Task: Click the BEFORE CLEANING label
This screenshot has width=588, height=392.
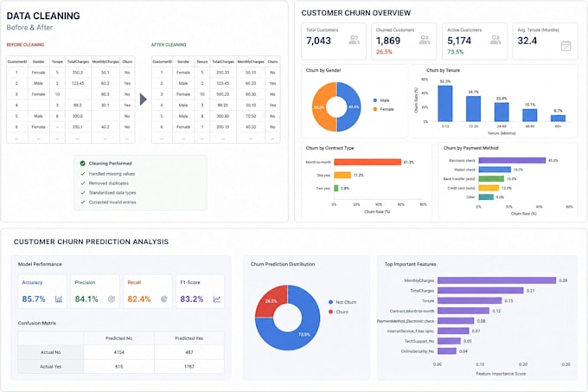Action: coord(25,45)
